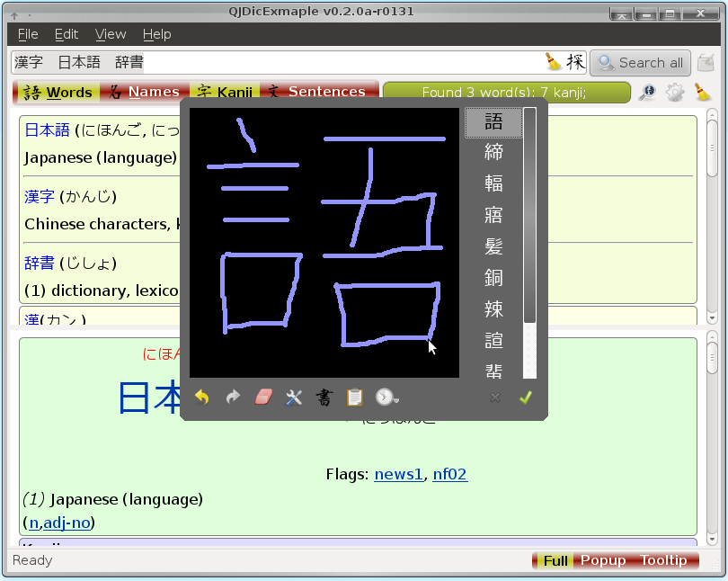Image resolution: width=728 pixels, height=581 pixels.
Task: Switch to Popup display mode
Action: (x=603, y=560)
